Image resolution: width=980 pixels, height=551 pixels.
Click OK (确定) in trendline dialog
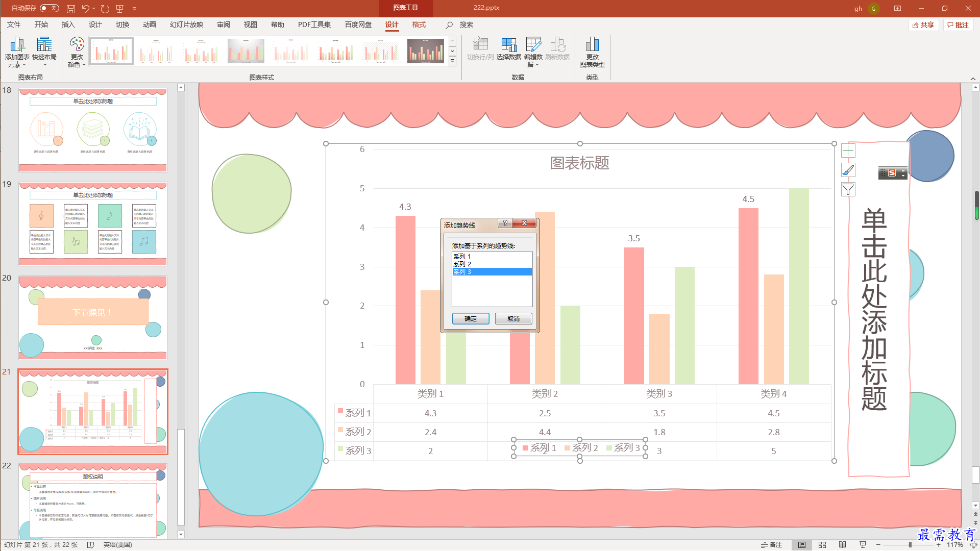[471, 319]
